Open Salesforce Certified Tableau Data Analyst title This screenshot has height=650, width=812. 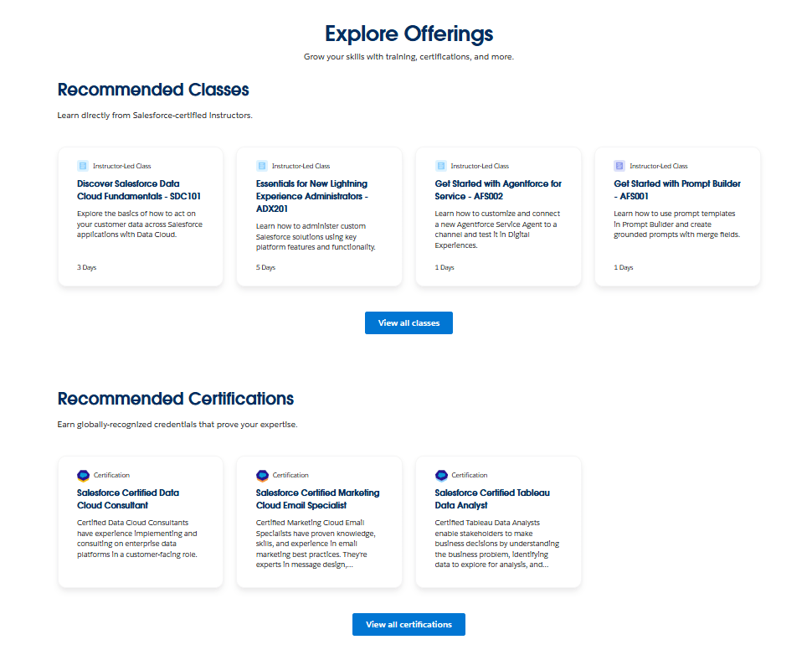[492, 499]
